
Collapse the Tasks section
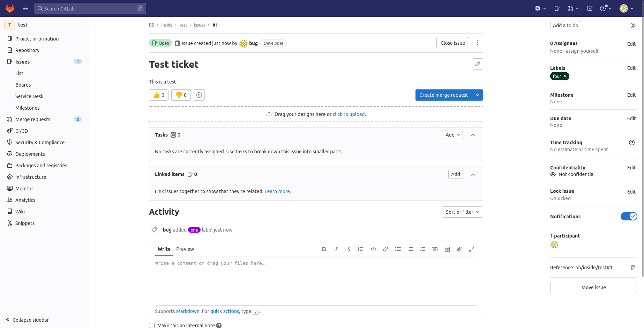click(x=473, y=135)
